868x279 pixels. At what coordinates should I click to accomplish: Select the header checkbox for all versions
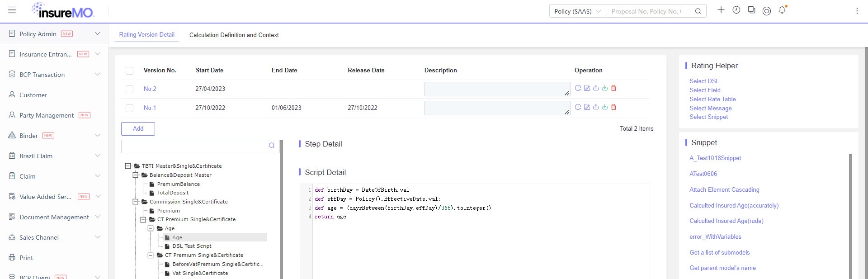pyautogui.click(x=130, y=71)
